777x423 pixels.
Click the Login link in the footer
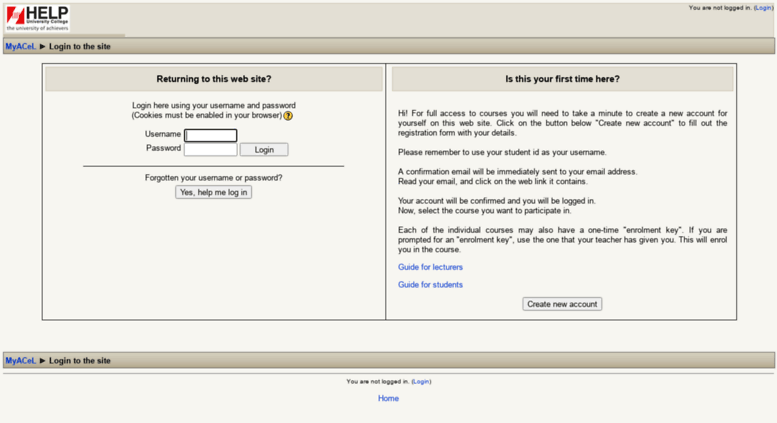coord(421,381)
